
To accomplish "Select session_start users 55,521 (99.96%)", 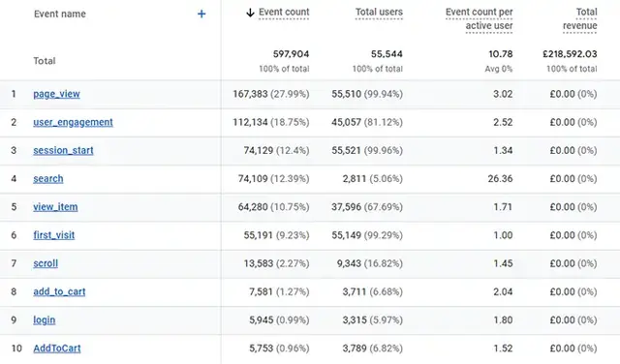I will 367,151.
